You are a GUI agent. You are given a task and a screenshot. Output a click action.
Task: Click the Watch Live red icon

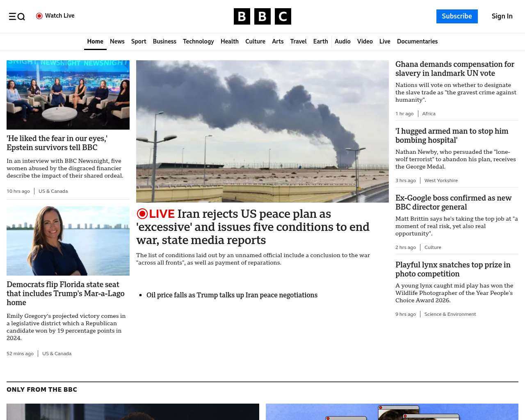pos(39,16)
